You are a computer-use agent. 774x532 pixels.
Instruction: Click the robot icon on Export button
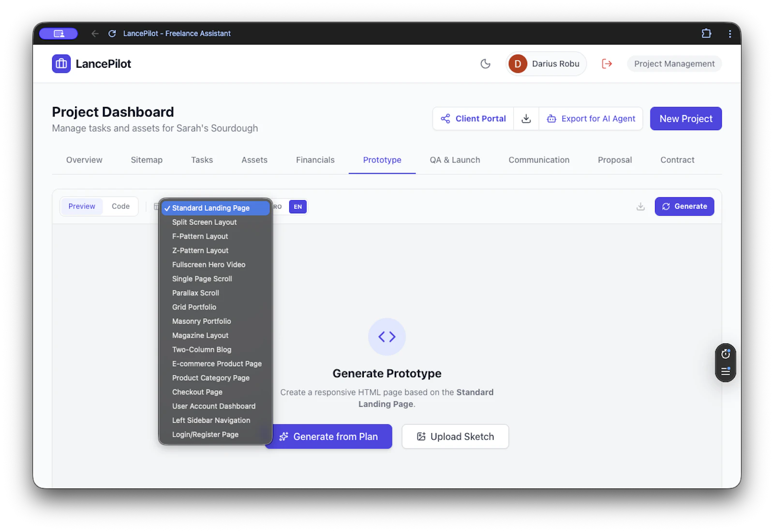coord(551,118)
